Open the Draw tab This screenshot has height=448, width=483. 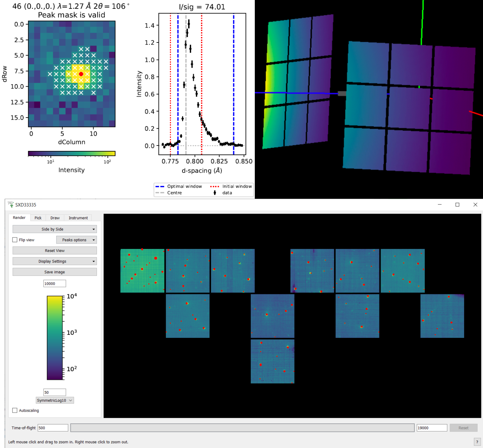pyautogui.click(x=55, y=218)
